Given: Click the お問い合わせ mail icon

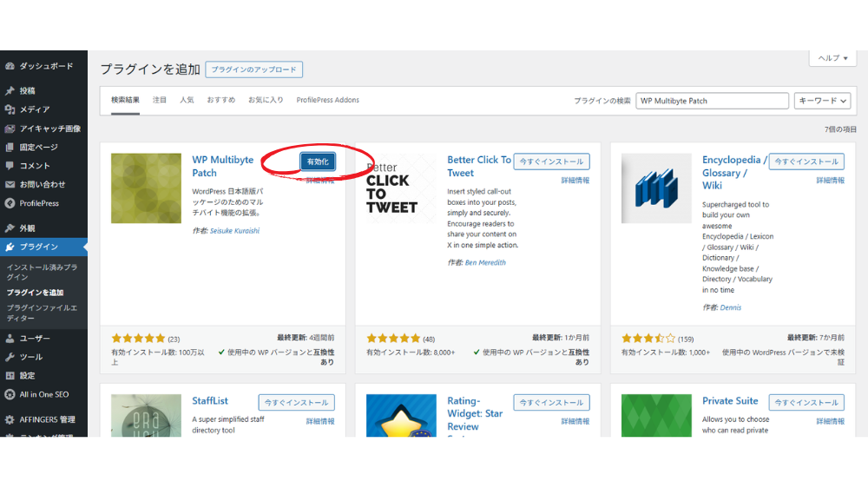Looking at the screenshot, I should click(x=10, y=184).
